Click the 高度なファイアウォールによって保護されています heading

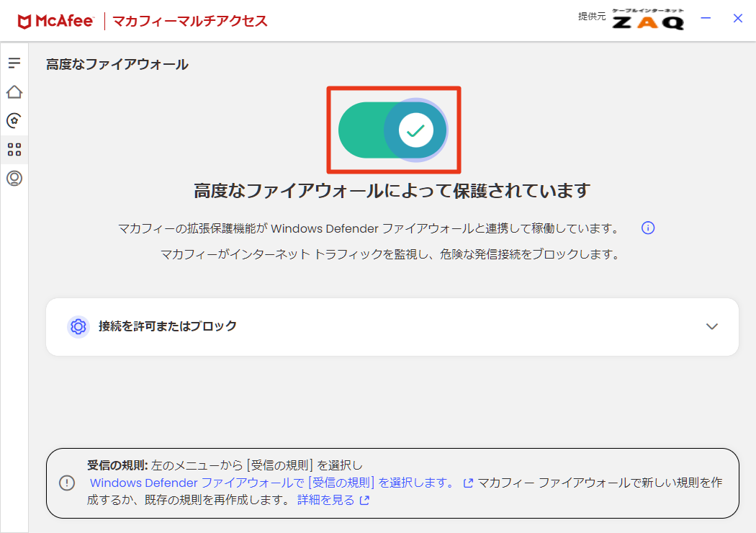click(392, 191)
